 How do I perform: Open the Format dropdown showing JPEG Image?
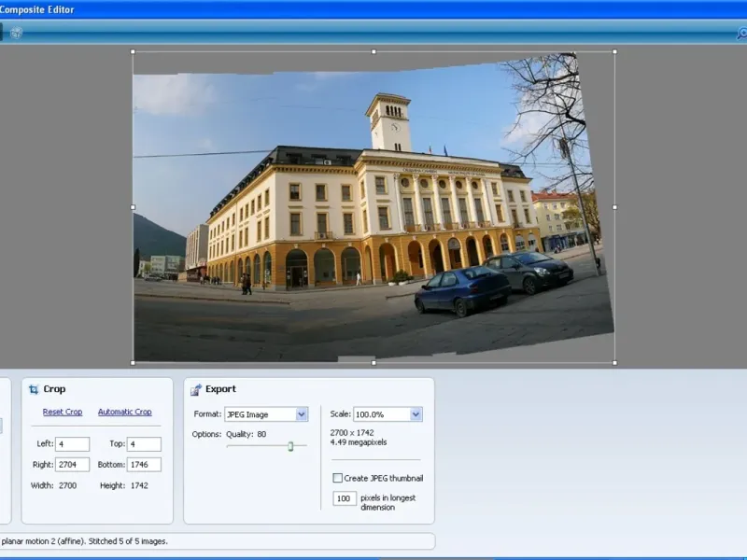point(266,414)
